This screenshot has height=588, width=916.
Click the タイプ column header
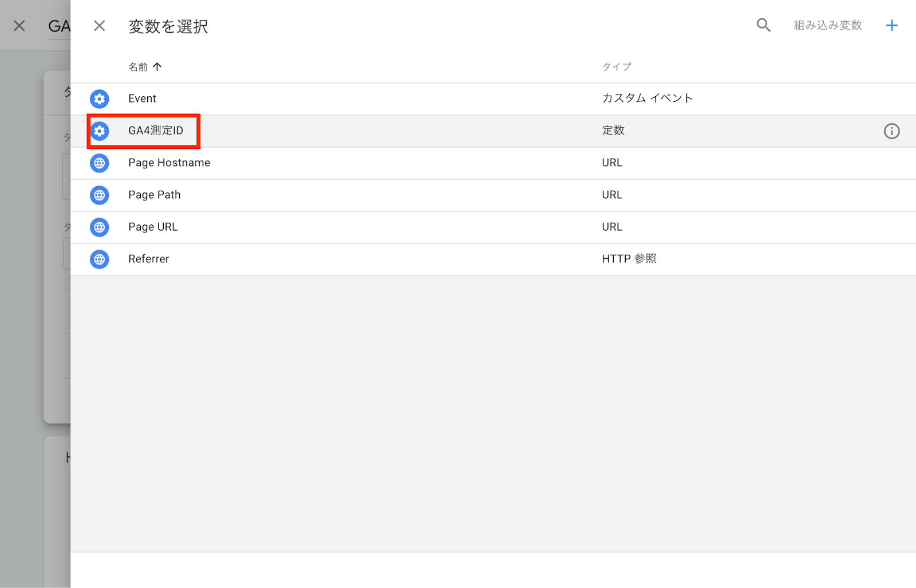pos(617,67)
